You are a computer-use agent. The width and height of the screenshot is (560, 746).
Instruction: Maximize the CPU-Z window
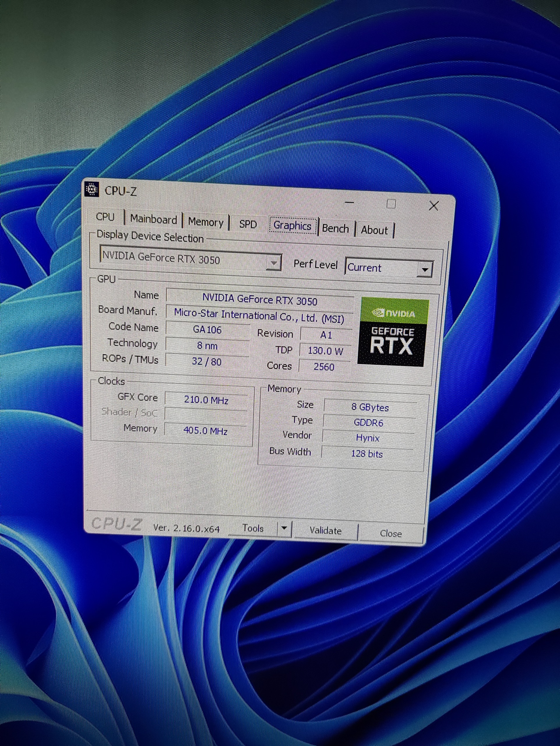tap(391, 204)
